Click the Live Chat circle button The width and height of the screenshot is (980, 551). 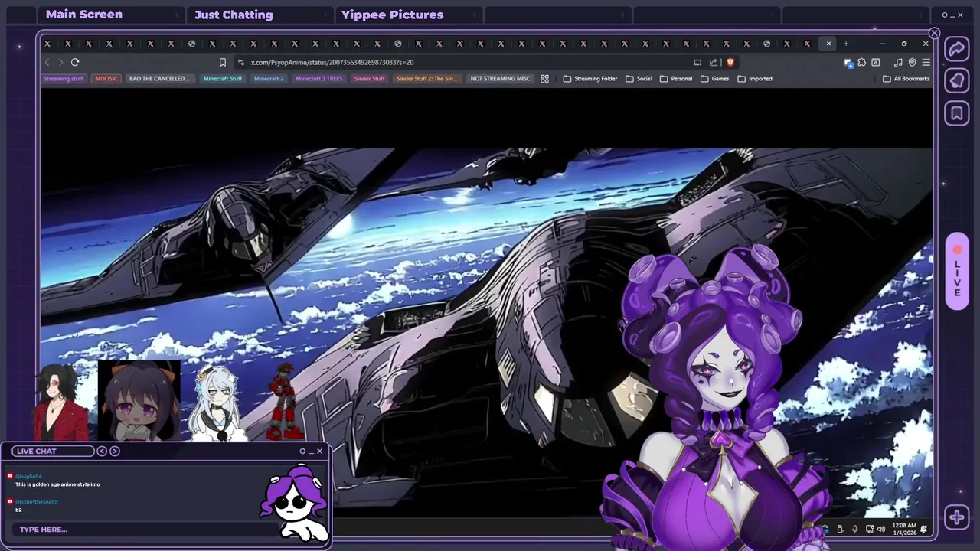coord(302,451)
